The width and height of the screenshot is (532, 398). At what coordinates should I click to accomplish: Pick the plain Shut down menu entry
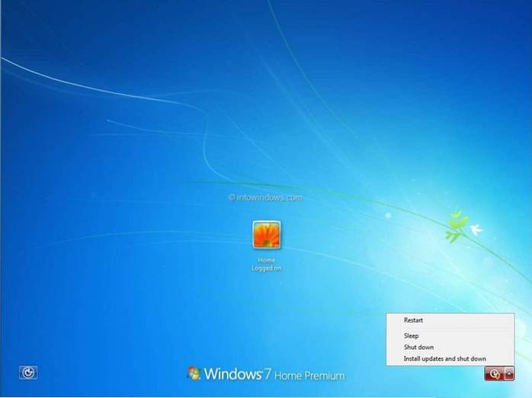click(x=418, y=347)
